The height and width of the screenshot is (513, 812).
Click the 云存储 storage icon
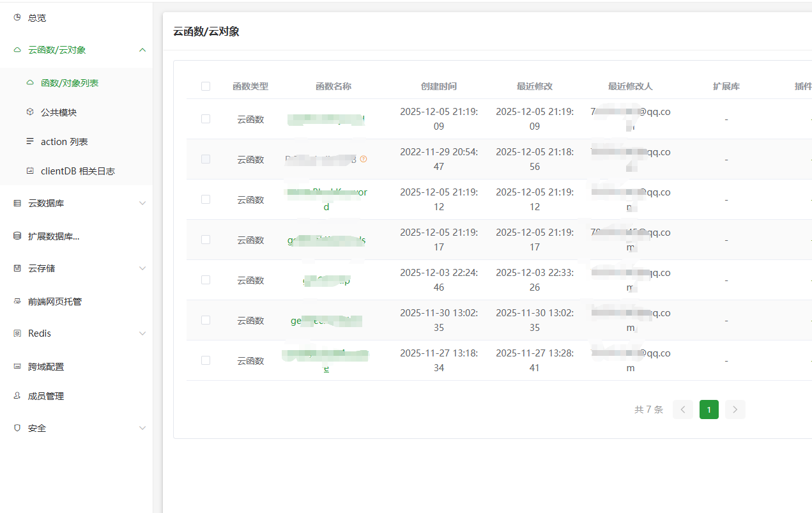pos(17,268)
